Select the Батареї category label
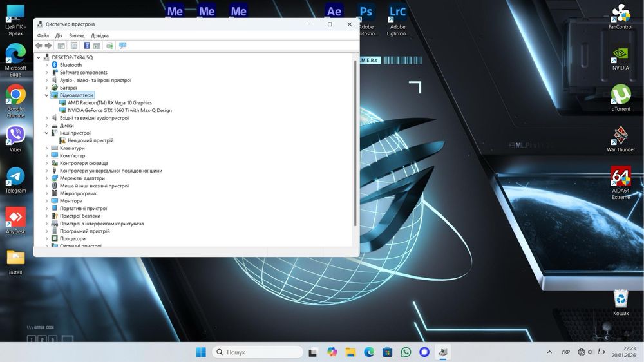 tap(68, 88)
